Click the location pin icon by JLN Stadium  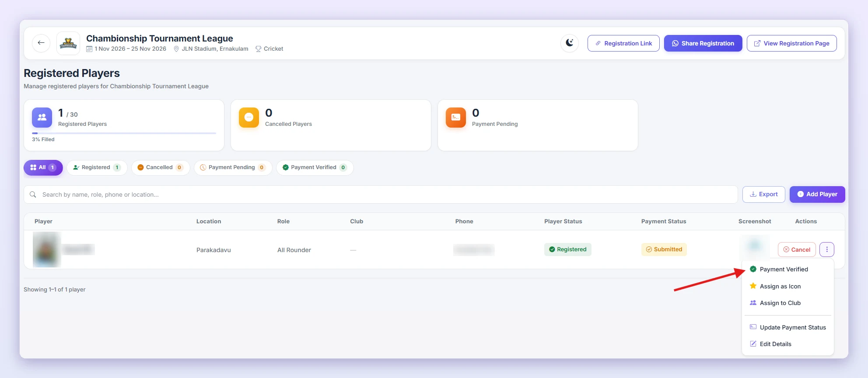176,49
